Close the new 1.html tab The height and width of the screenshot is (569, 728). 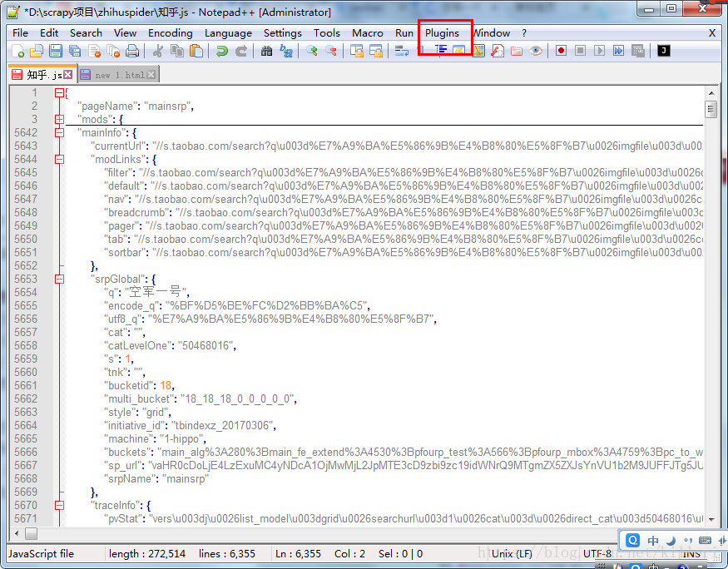click(x=151, y=74)
